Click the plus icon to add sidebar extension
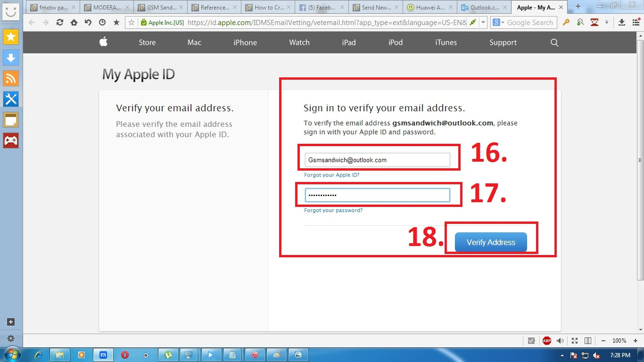 click(11, 322)
